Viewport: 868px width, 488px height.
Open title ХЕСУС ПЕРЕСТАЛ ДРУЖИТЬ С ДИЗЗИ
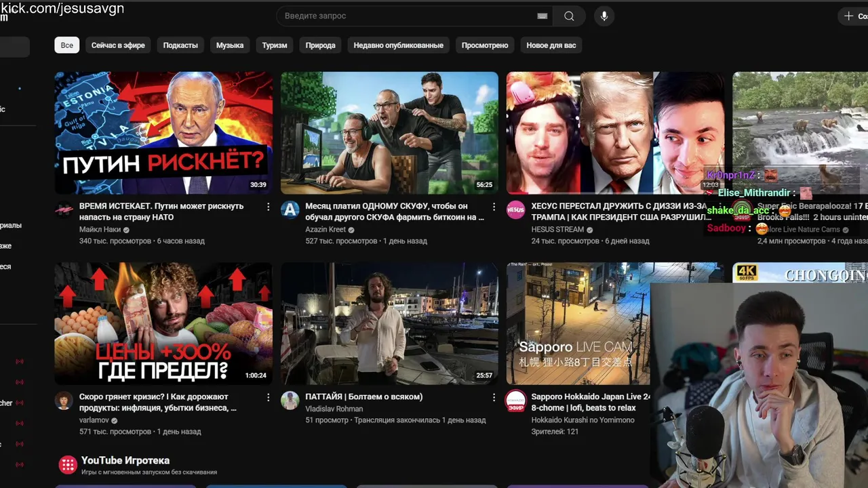620,211
